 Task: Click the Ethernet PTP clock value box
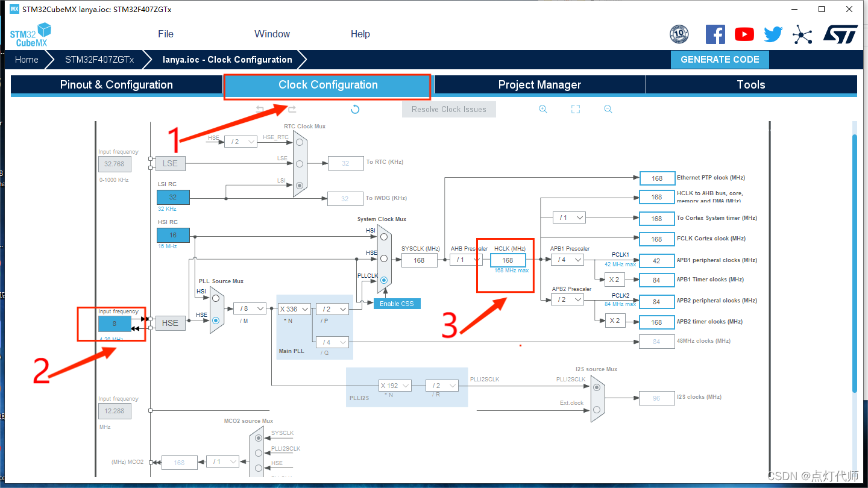(657, 178)
